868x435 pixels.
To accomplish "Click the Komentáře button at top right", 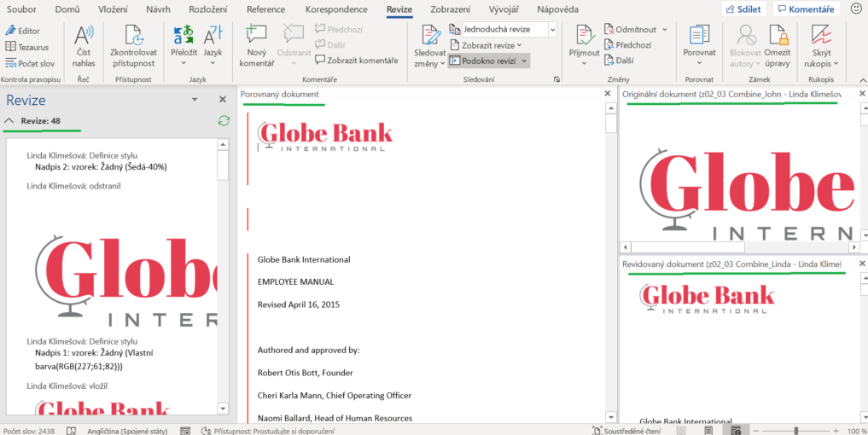I will coord(806,9).
